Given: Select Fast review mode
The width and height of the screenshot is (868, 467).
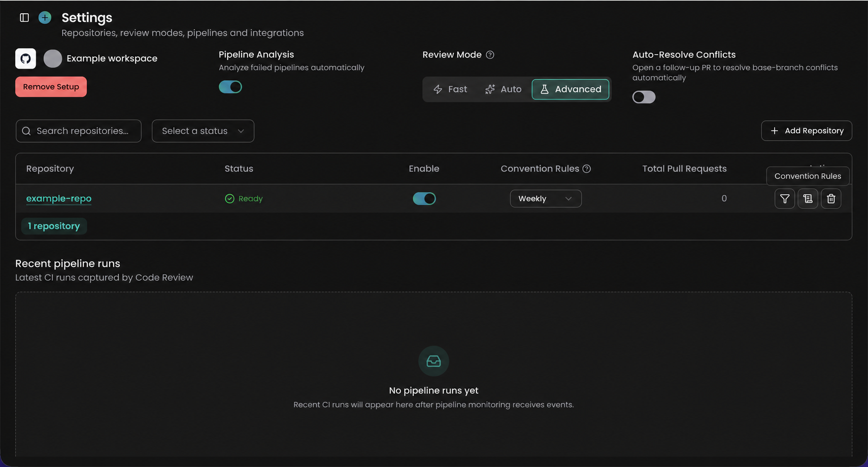Looking at the screenshot, I should point(450,89).
